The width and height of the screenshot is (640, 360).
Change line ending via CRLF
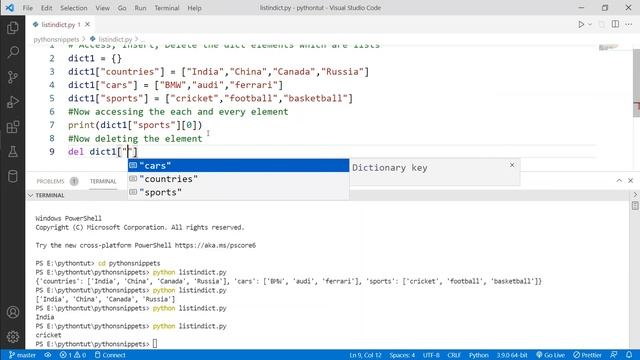[454, 355]
